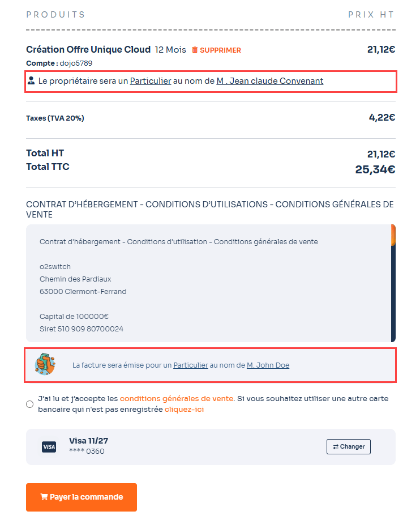The height and width of the screenshot is (524, 420).
Task: Select the radio button to accept the conditions
Action: click(29, 404)
